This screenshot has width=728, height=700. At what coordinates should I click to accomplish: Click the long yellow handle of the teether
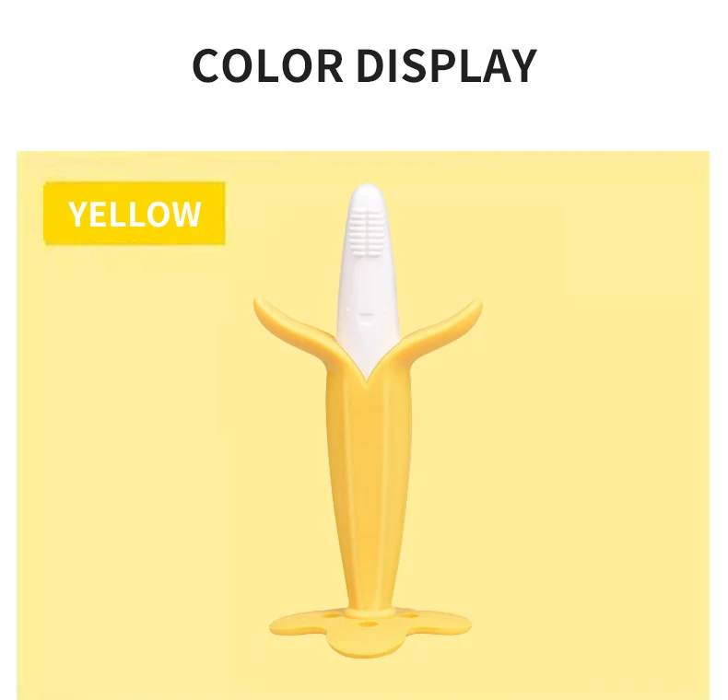370,487
